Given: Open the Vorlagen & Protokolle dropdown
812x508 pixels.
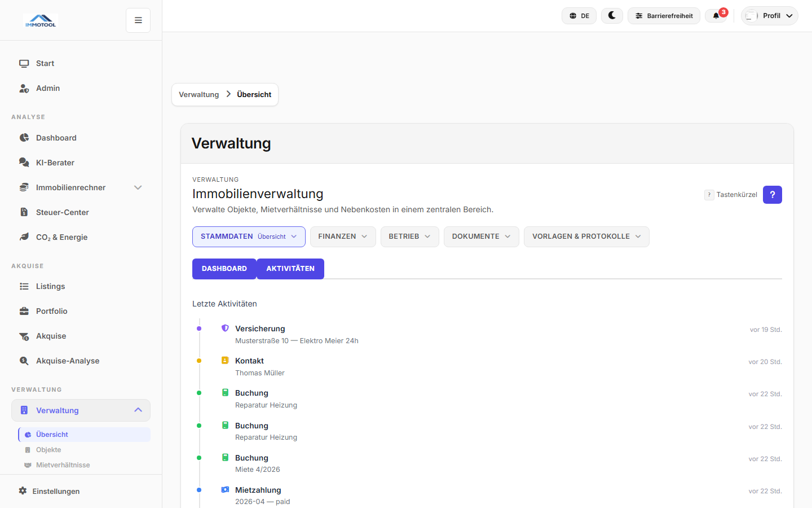Looking at the screenshot, I should coord(586,237).
